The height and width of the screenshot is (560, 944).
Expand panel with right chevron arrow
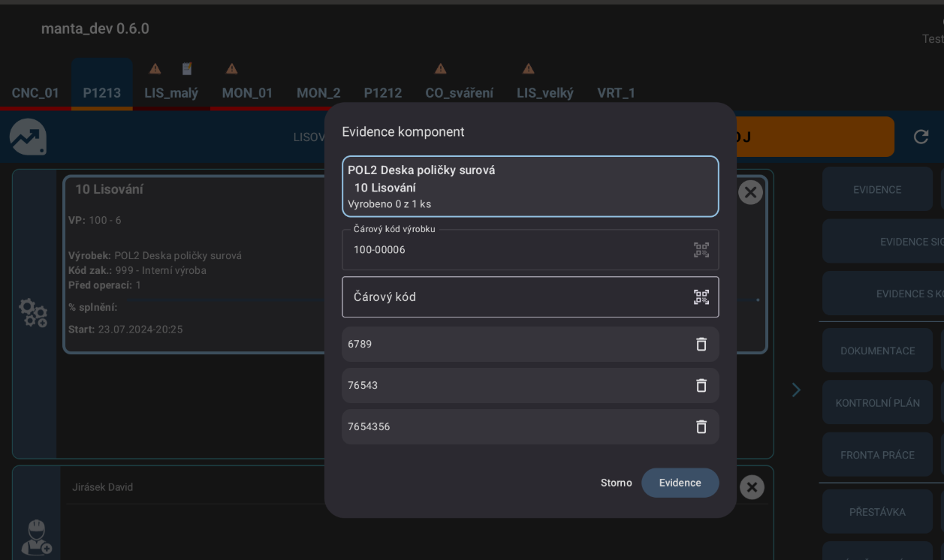pos(796,390)
